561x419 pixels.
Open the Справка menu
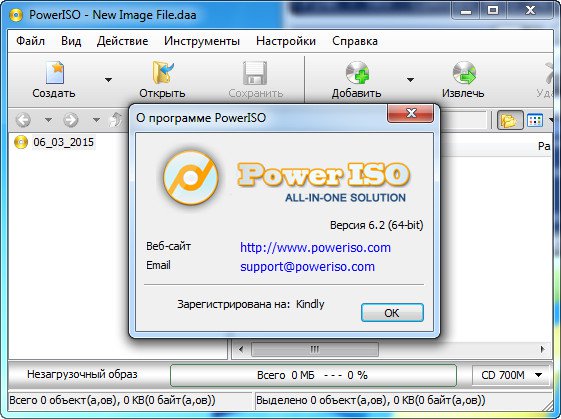click(x=355, y=41)
